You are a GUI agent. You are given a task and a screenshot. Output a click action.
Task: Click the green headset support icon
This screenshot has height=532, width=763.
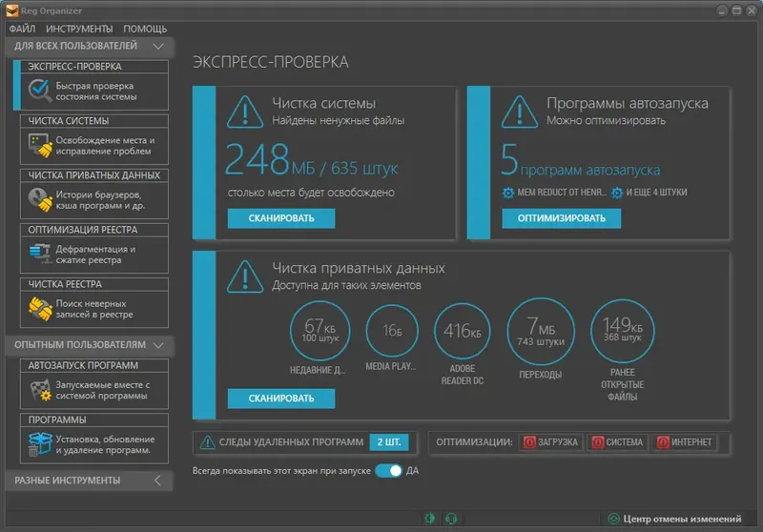(x=451, y=519)
